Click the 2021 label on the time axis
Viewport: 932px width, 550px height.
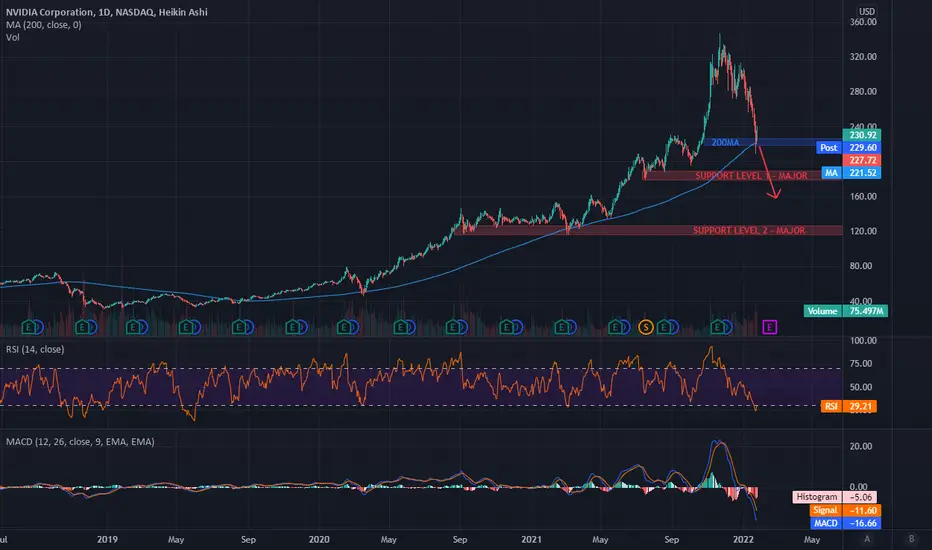[x=531, y=539]
